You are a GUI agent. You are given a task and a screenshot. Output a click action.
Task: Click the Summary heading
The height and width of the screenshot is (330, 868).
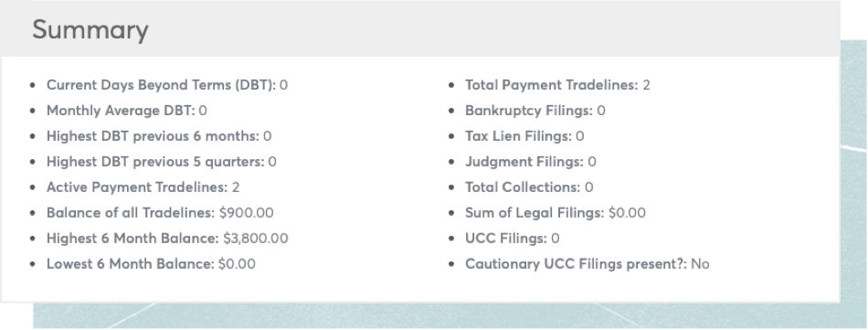click(90, 30)
